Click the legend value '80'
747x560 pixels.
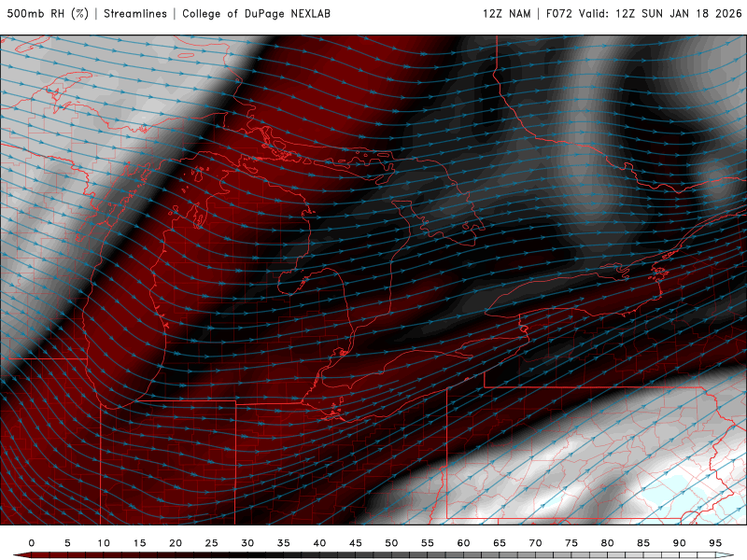pyautogui.click(x=608, y=543)
